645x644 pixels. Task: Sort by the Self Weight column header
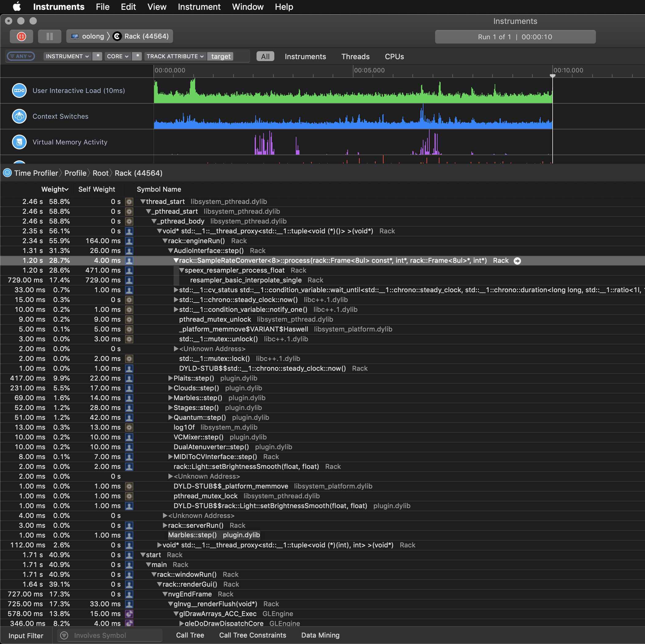tap(96, 189)
